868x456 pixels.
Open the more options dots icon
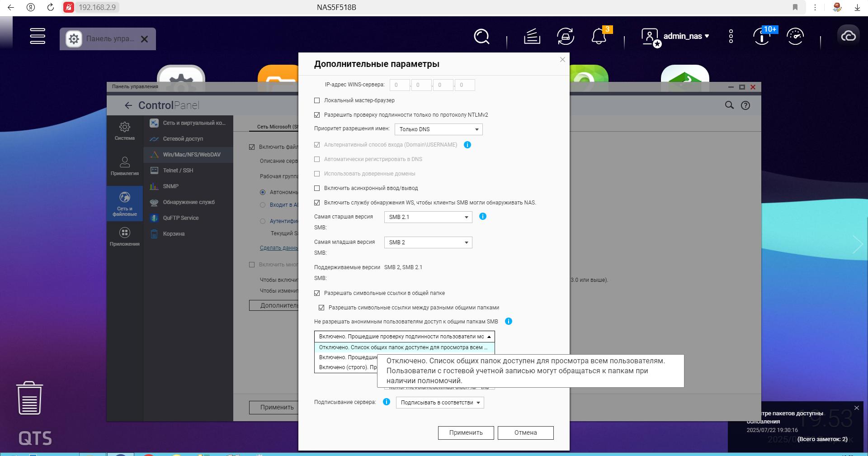731,36
